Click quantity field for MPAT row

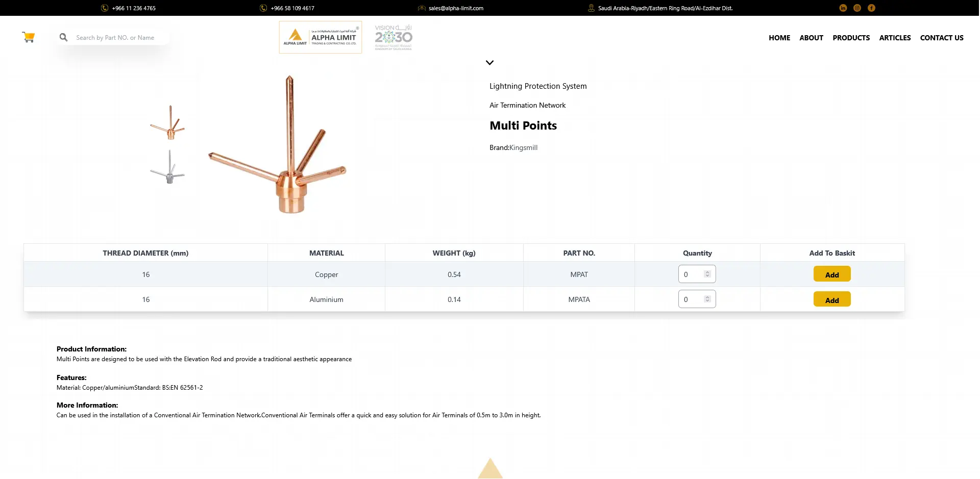(697, 274)
